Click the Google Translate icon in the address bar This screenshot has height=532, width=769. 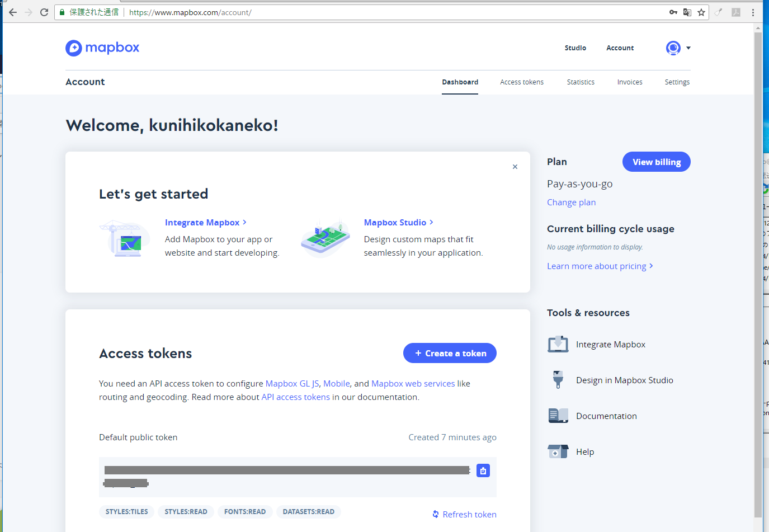coord(687,12)
